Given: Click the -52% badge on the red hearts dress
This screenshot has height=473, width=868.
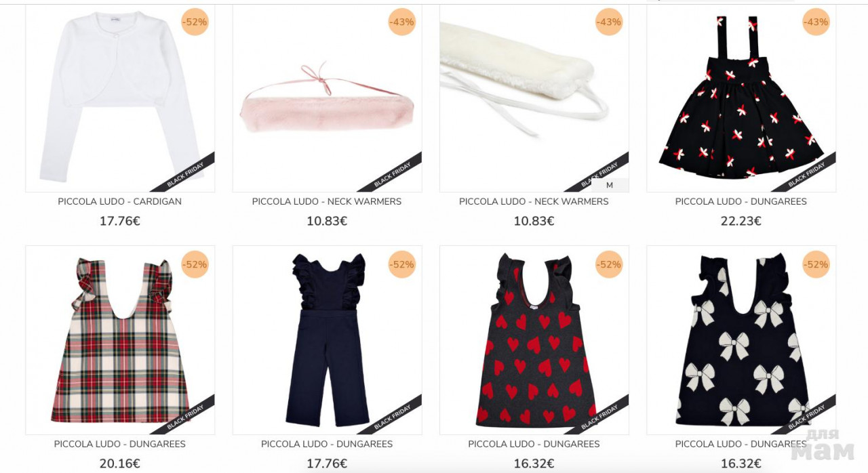Looking at the screenshot, I should [609, 264].
